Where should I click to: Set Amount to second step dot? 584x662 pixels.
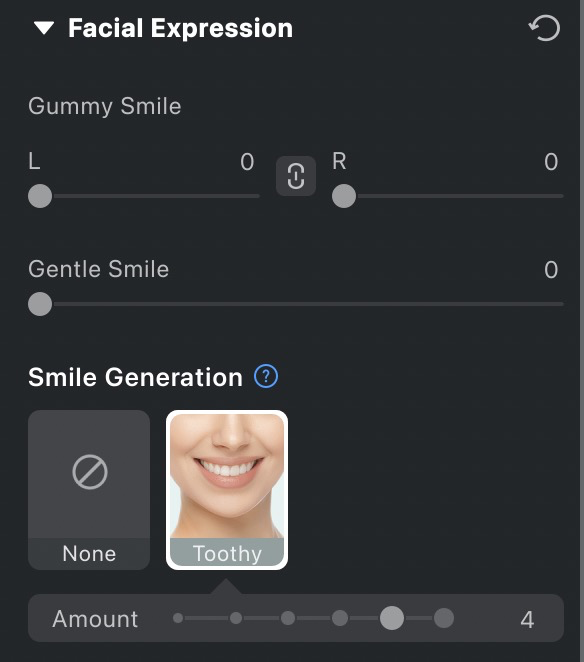236,618
